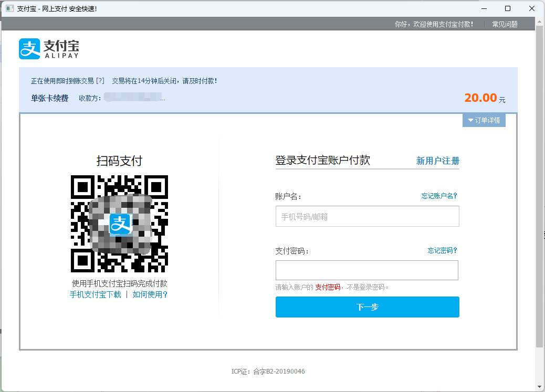Minimize the Alipay payment window
Screen dimensions: 545x392
point(484,8)
